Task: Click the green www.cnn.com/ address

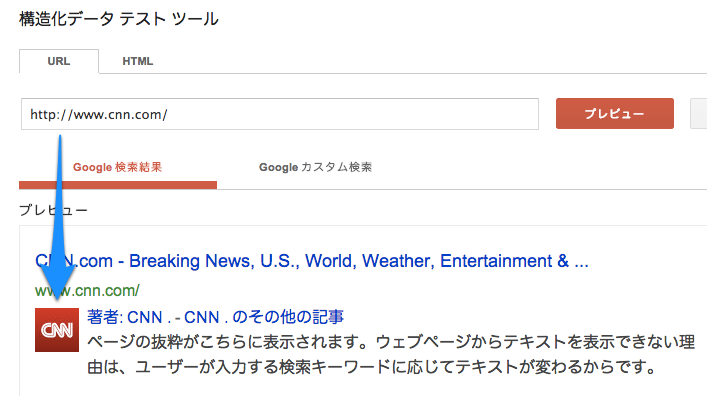Action: (x=87, y=290)
